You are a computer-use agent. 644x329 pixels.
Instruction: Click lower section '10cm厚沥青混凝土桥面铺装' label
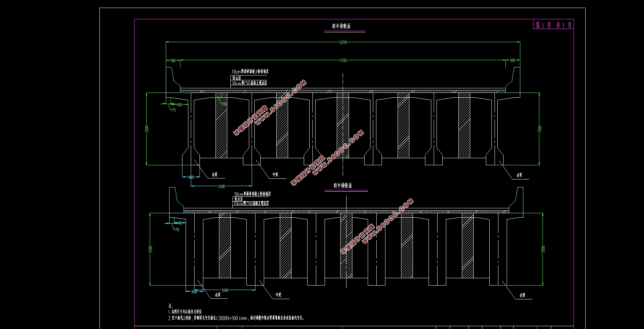pyautogui.click(x=252, y=194)
